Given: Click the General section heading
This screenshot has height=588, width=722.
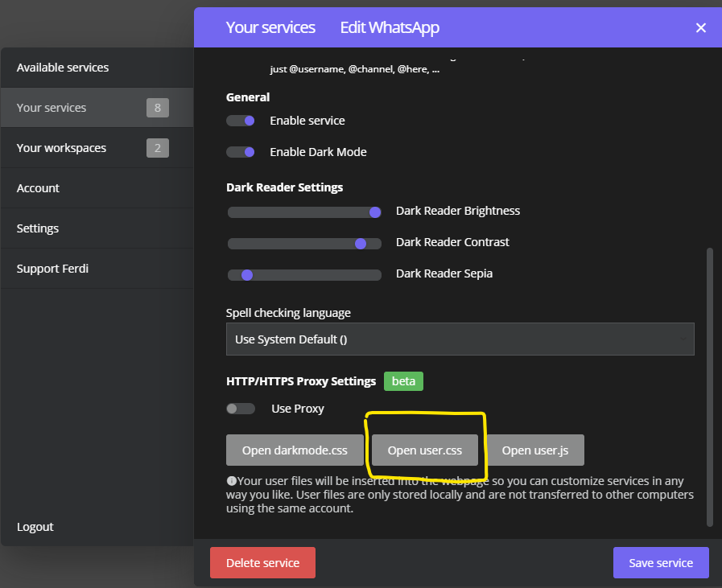Looking at the screenshot, I should 248,97.
